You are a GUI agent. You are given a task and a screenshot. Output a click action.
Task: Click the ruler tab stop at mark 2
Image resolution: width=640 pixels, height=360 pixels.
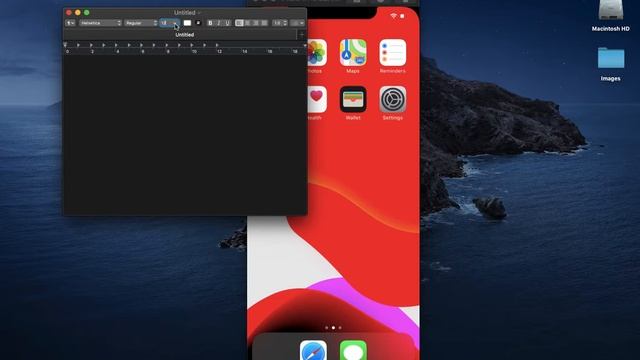(x=91, y=45)
